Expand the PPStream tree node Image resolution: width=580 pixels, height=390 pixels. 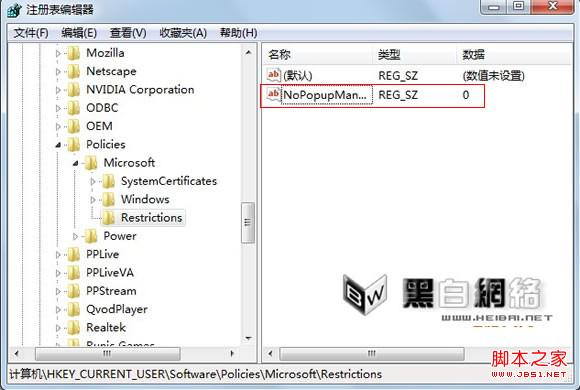coord(58,291)
